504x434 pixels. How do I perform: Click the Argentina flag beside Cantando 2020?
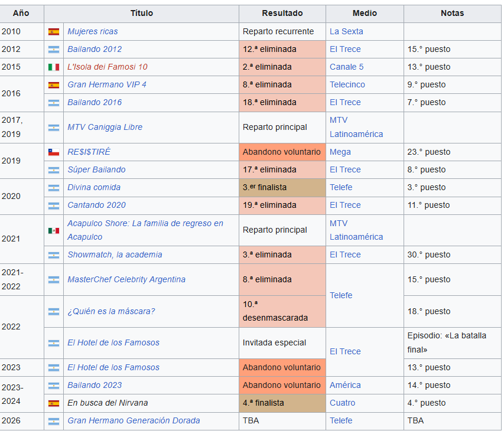(x=54, y=205)
